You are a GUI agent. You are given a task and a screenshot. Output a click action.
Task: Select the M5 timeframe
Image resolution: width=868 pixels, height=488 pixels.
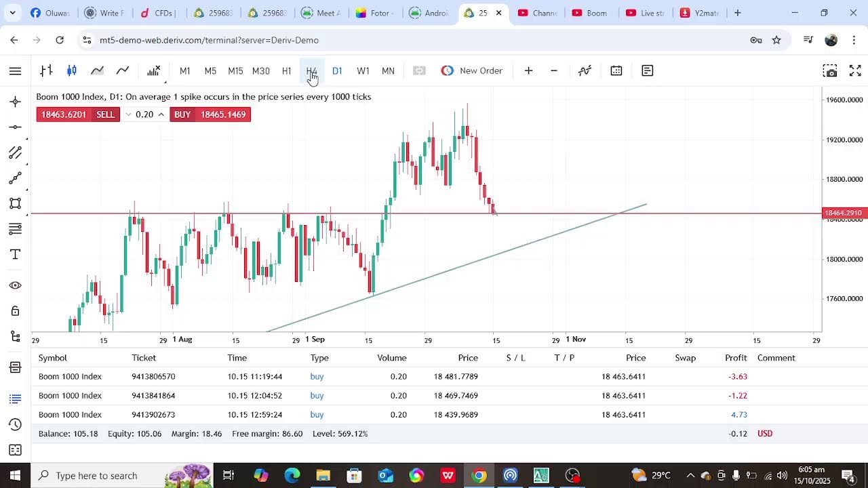[x=210, y=70]
